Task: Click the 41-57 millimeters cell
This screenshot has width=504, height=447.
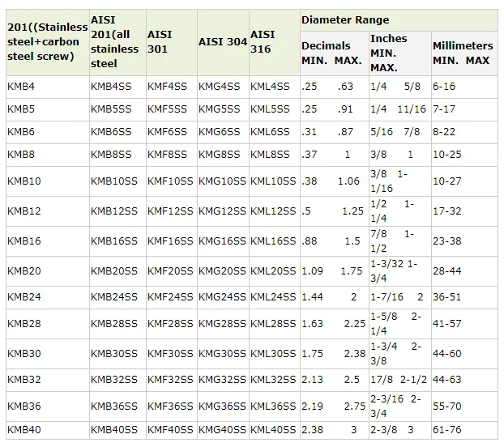Action: pos(447,324)
